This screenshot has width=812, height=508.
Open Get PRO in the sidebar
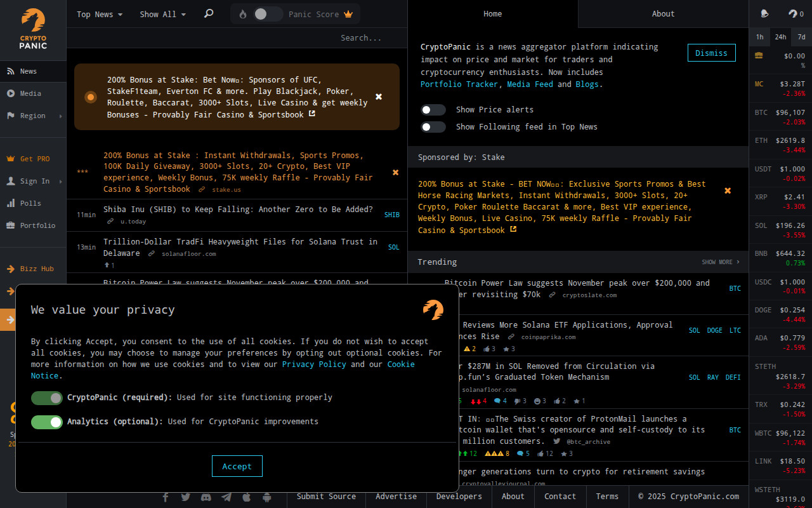pos(33,159)
